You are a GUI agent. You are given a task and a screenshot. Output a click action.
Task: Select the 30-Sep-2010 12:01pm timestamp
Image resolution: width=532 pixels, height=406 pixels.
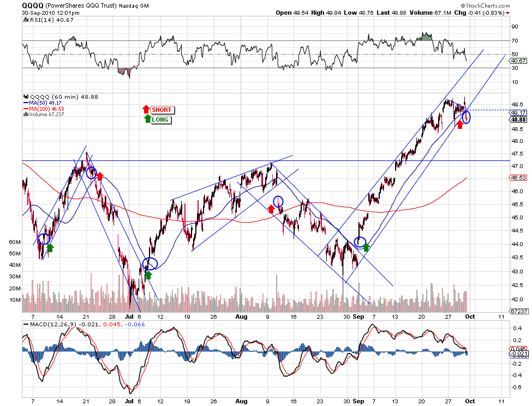coord(51,13)
